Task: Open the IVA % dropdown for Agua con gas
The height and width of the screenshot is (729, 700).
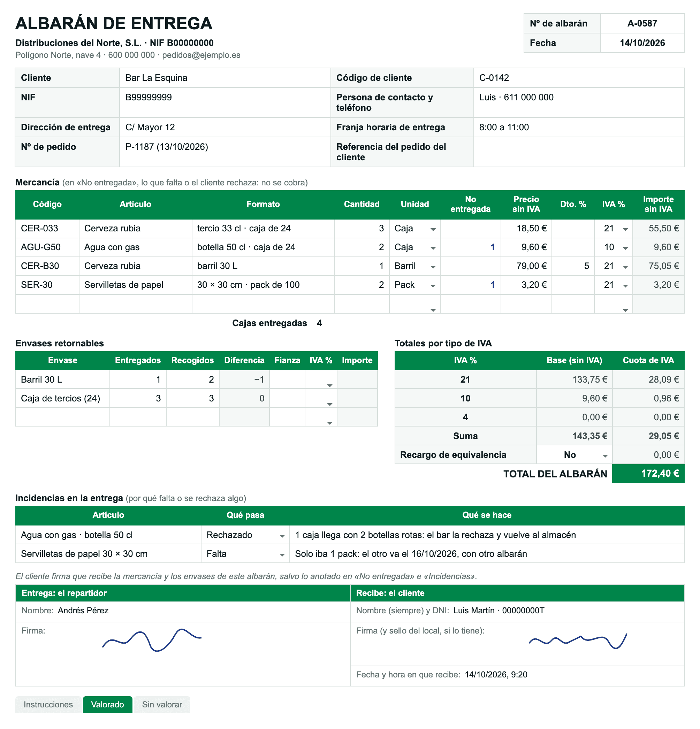Action: pyautogui.click(x=625, y=248)
